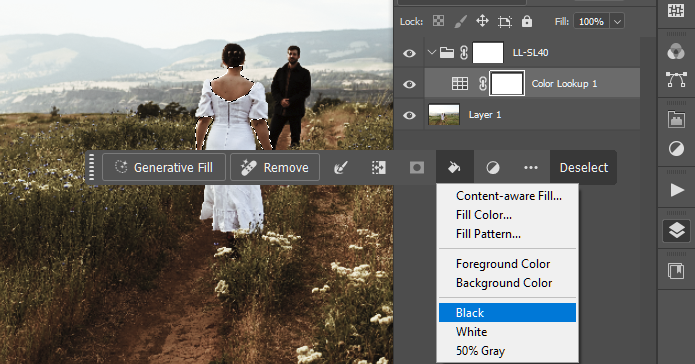This screenshot has height=364, width=695.
Task: Toggle Color Lookup 1 mask link
Action: (483, 83)
